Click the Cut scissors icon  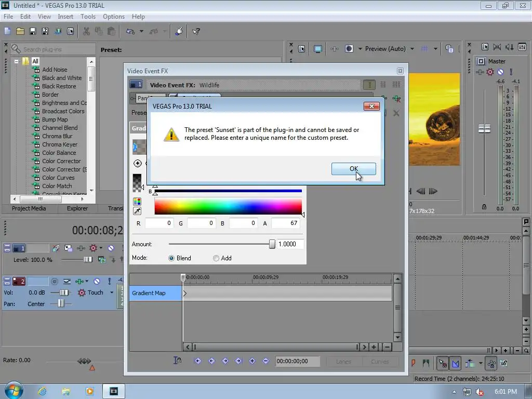coord(86,31)
